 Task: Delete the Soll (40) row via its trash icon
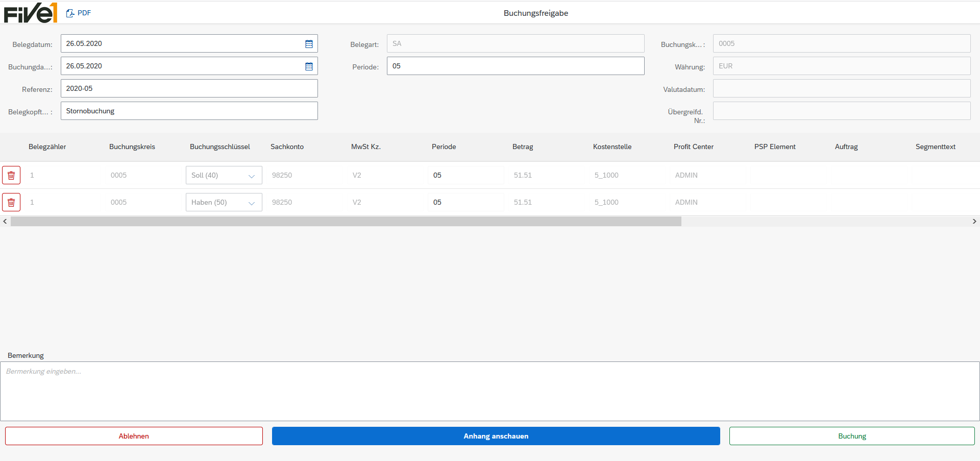tap(11, 175)
